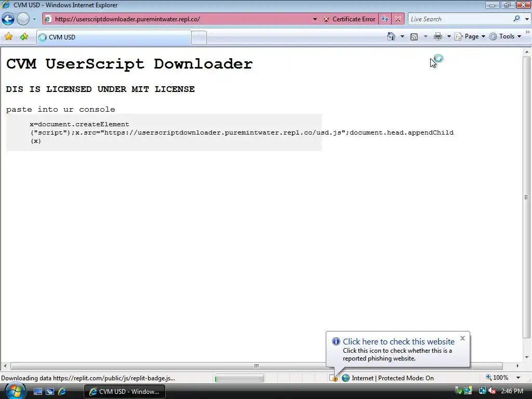
Task: Expand the Feeds dropdown arrow
Action: (x=426, y=36)
